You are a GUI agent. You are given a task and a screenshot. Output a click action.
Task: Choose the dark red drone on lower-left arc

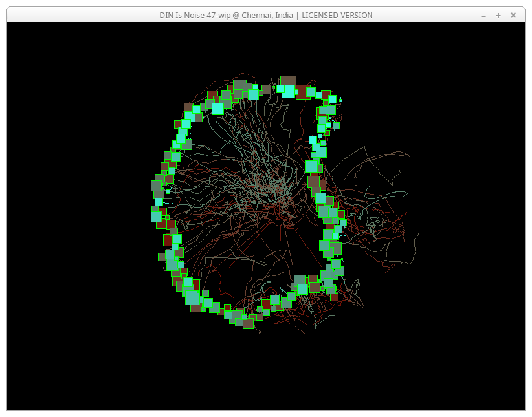pyautogui.click(x=168, y=241)
